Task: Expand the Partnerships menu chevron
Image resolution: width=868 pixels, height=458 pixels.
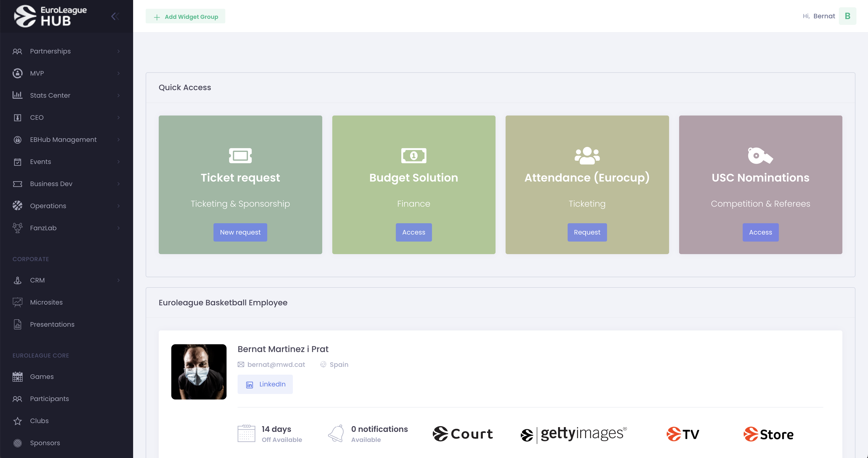Action: pyautogui.click(x=119, y=51)
